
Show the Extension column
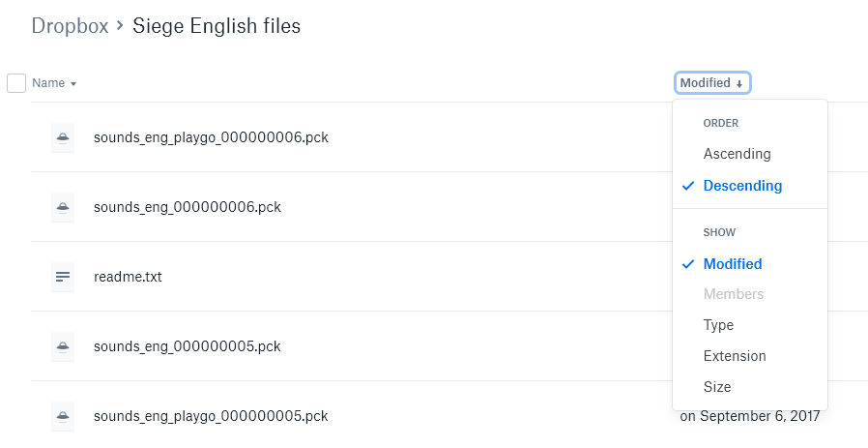tap(735, 356)
